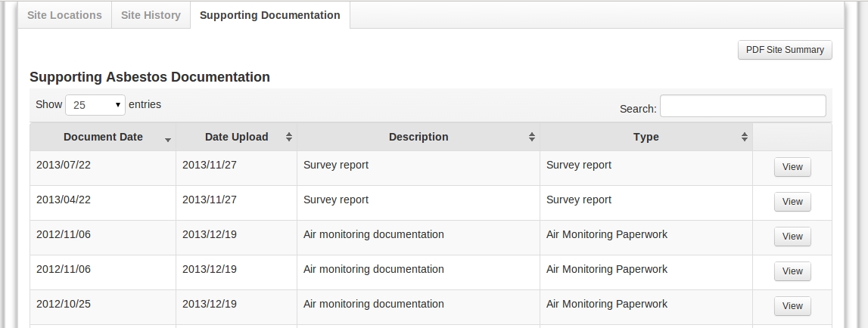Sort table by Type header

[x=646, y=137]
